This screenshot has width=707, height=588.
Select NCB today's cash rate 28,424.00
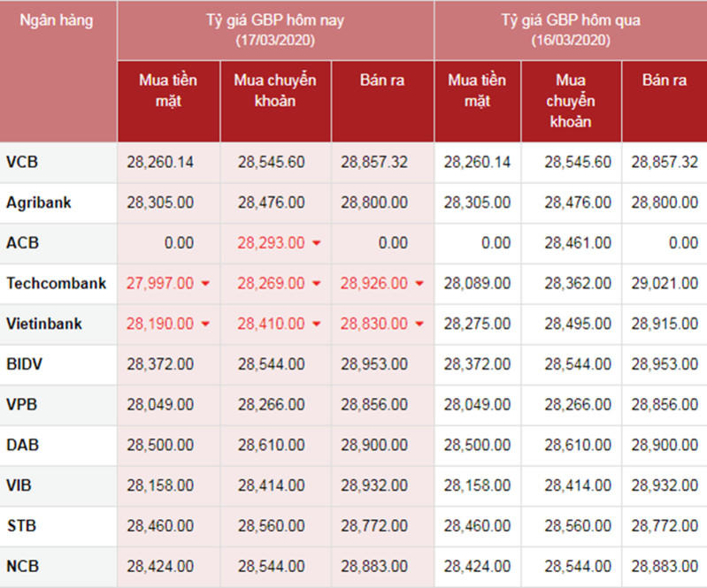[160, 566]
